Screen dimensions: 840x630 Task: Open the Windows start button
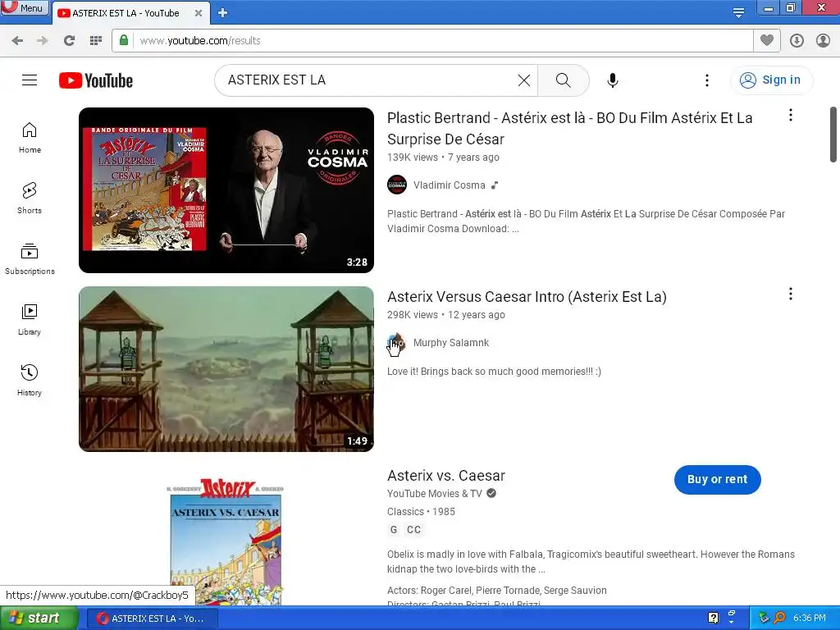coord(39,619)
